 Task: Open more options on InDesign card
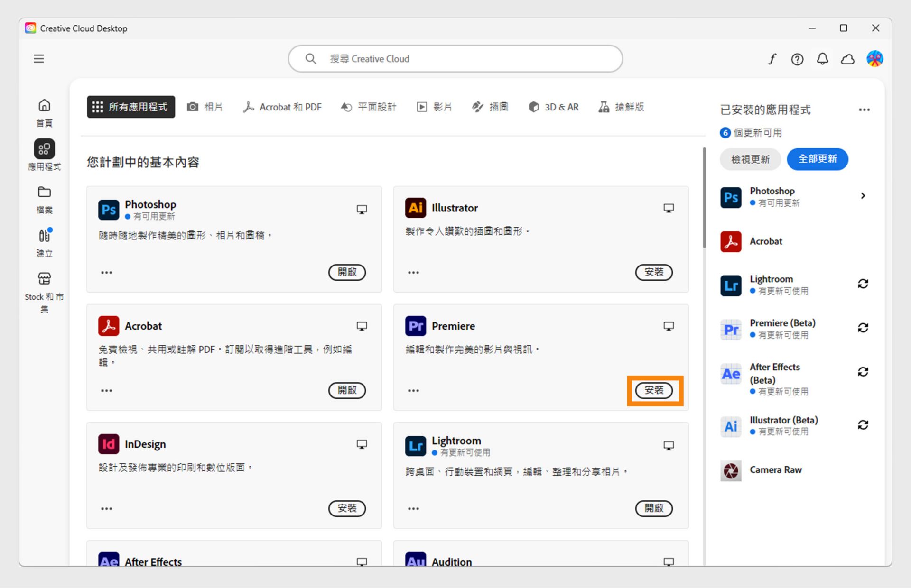click(107, 509)
